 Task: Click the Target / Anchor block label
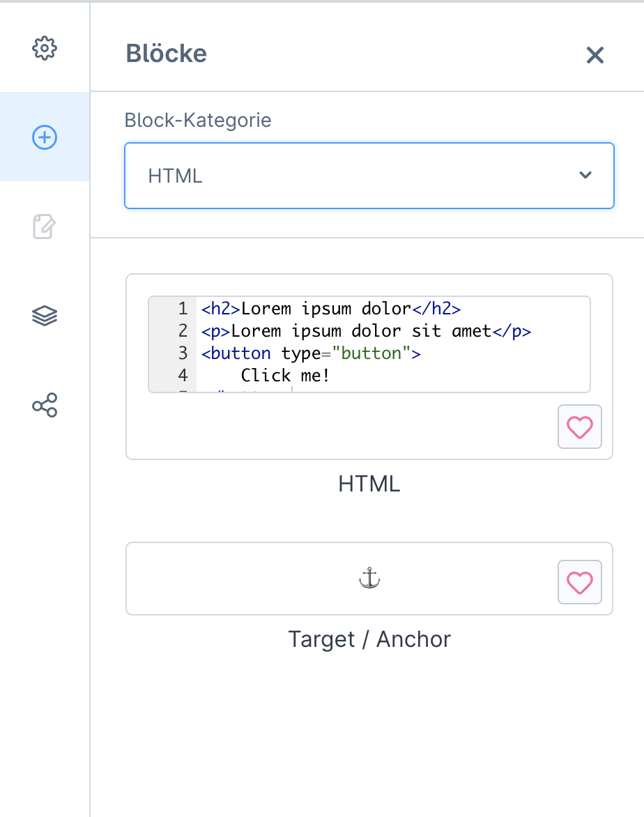(x=369, y=639)
